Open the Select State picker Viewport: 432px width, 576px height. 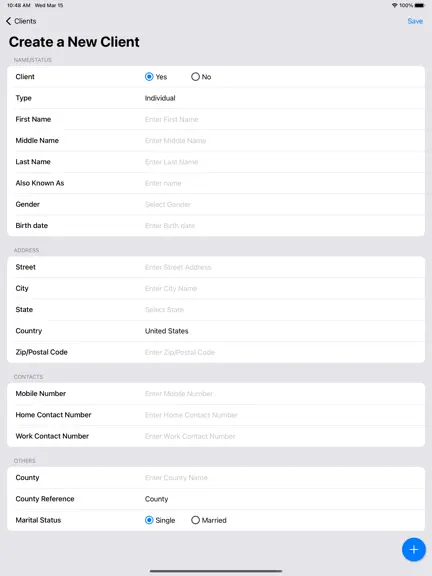[216, 310]
